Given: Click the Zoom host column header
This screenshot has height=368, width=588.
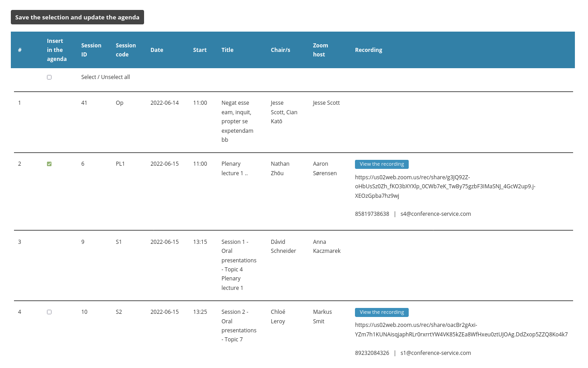Looking at the screenshot, I should click(320, 50).
